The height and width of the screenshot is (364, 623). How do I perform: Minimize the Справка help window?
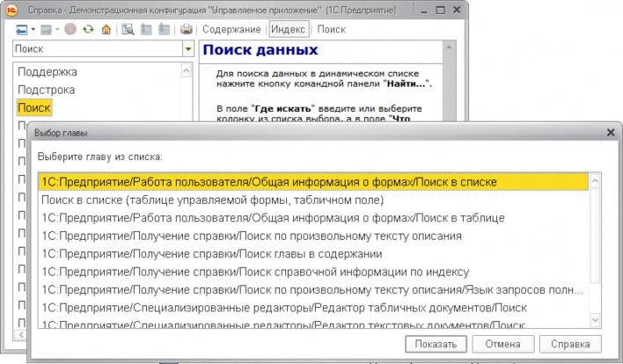pos(424,11)
